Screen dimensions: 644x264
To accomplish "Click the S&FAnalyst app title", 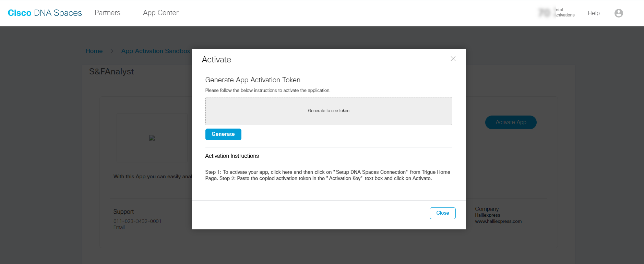I will 111,72.
